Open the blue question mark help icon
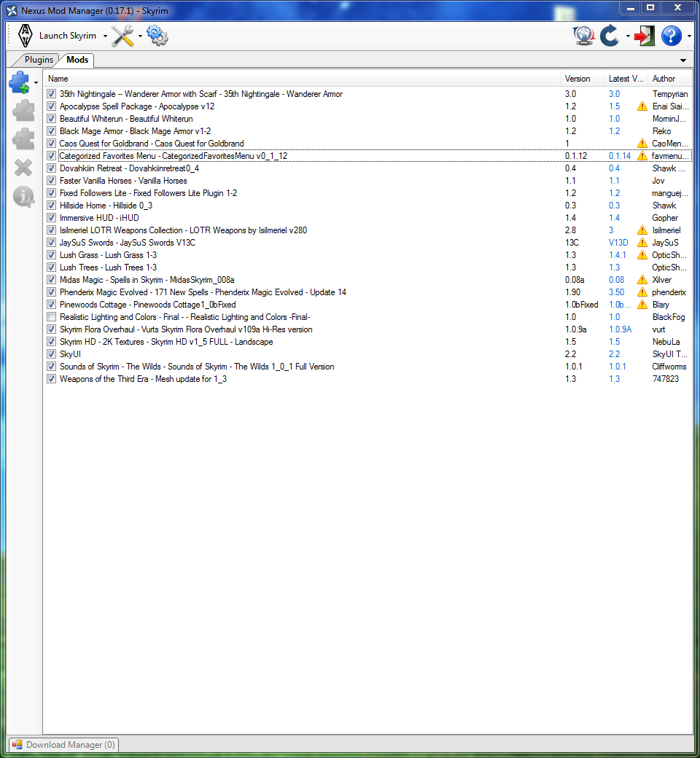The height and width of the screenshot is (758, 700). tap(672, 36)
